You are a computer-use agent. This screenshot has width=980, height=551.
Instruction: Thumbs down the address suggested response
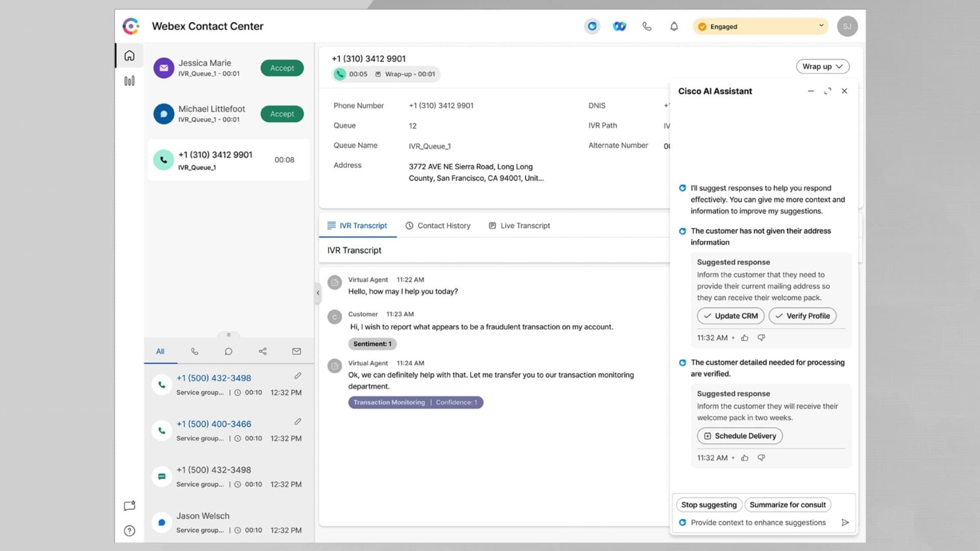[x=761, y=338]
